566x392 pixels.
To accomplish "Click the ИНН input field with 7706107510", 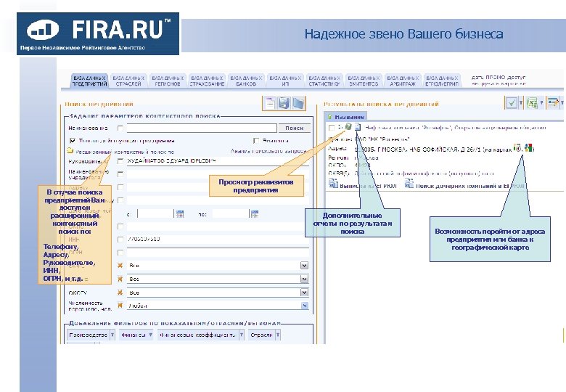I will (x=218, y=240).
